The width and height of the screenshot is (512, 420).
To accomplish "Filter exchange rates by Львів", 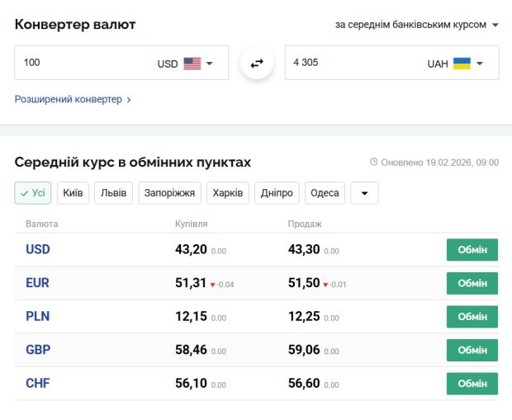I will [x=113, y=193].
